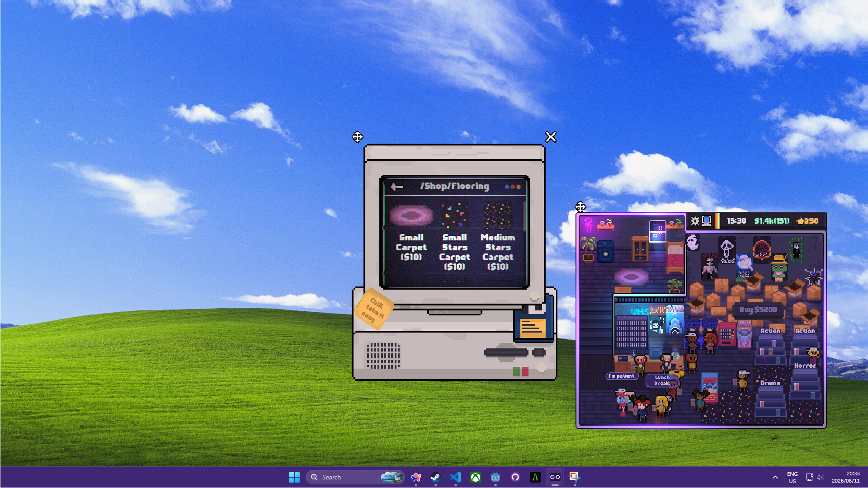The image size is (868, 488).
Task: Open Steam from the taskbar
Action: point(435,477)
